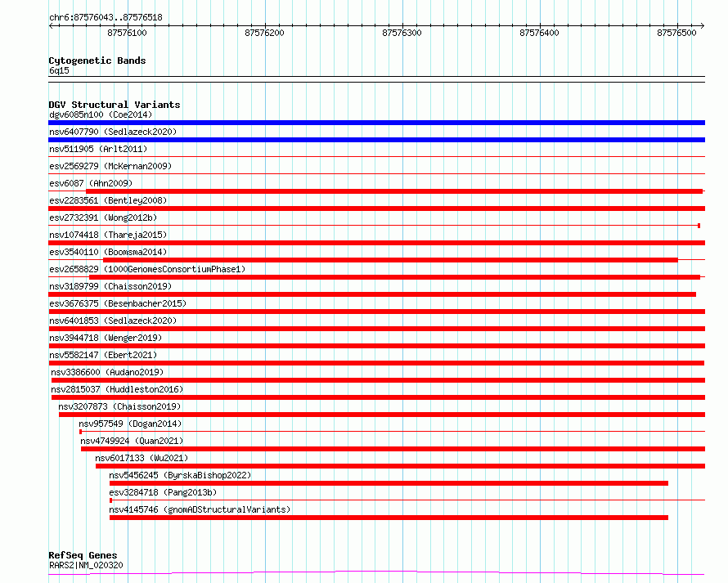Click the red bar under esv2283561 (Bentley2008)
Screen dimensions: 728x583
pos(376,209)
